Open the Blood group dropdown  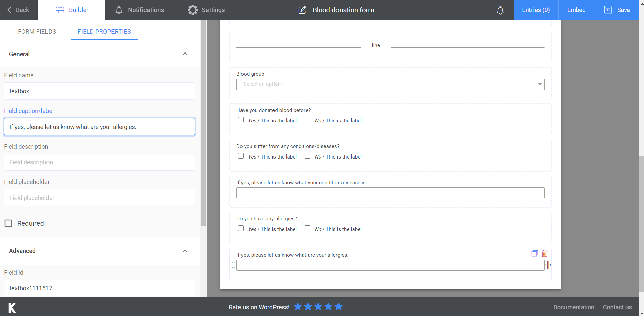pos(539,84)
